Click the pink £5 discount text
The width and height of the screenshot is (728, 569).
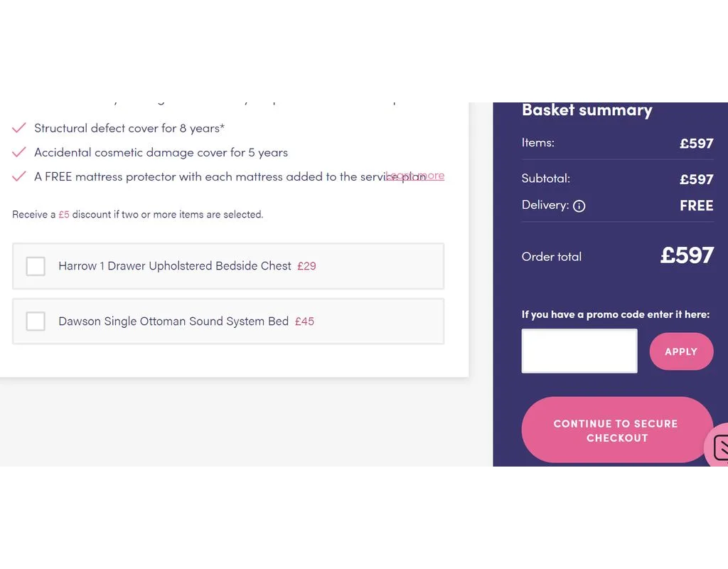(64, 214)
